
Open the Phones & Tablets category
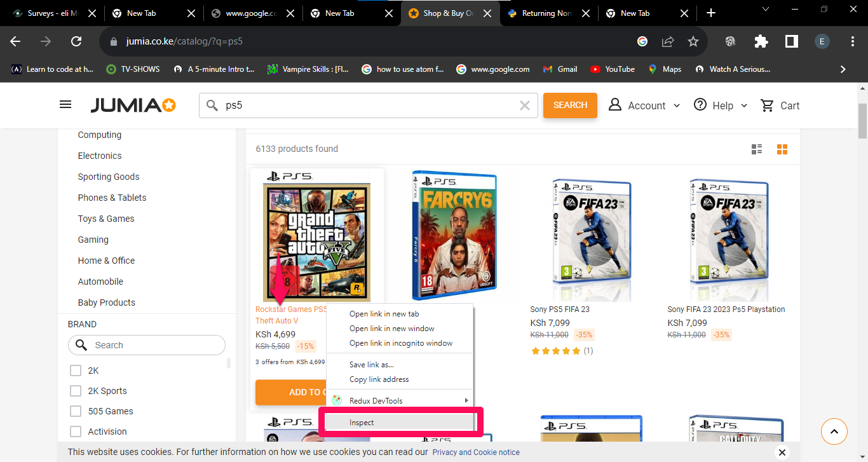point(112,198)
